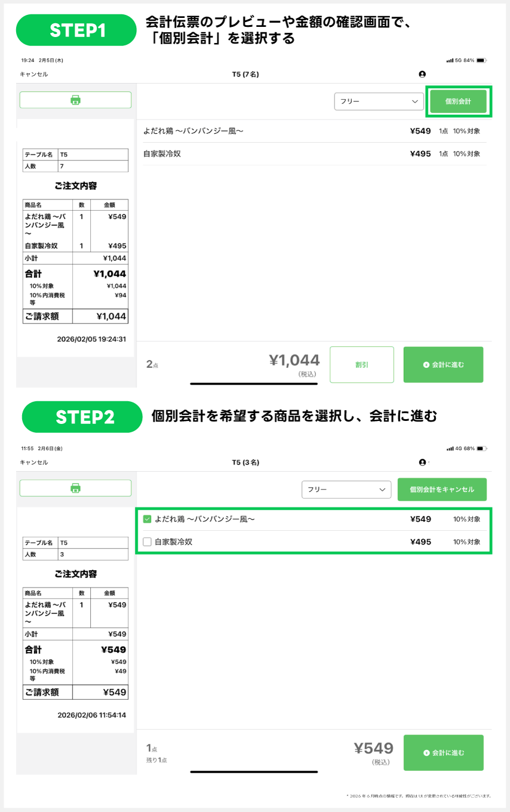Click 会計に進む next to ¥549 total

(x=443, y=752)
